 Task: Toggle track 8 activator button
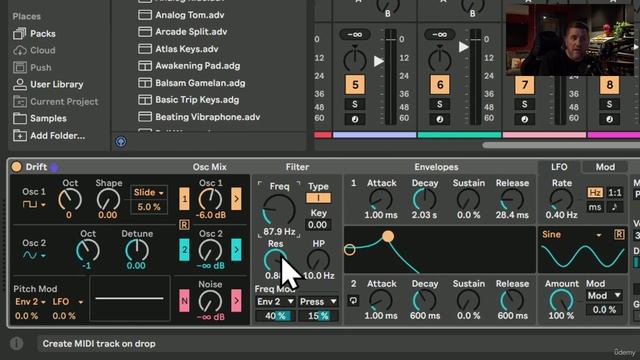[x=609, y=85]
